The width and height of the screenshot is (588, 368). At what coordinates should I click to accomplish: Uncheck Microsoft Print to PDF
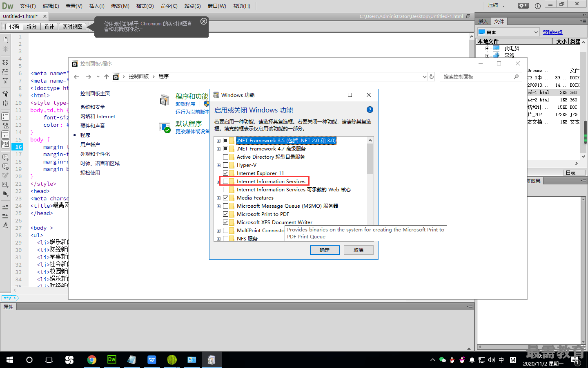coord(225,214)
